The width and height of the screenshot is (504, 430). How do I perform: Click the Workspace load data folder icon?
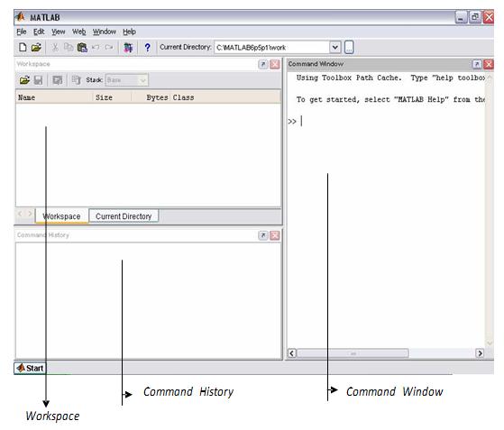coord(24,80)
